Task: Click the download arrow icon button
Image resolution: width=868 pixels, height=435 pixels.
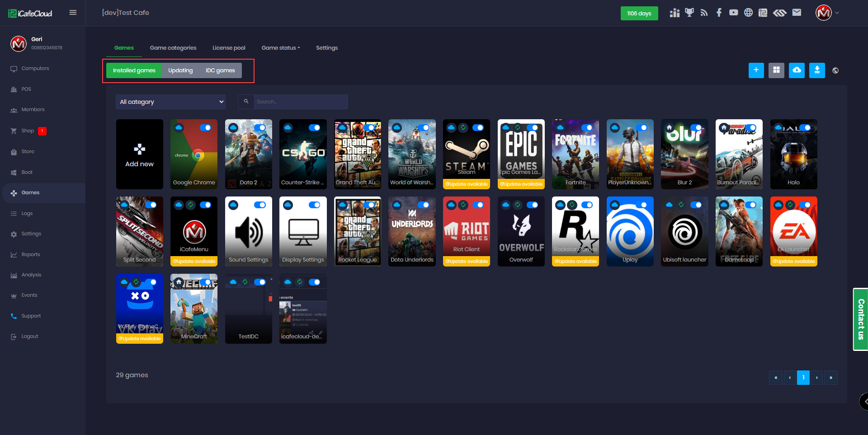Action: click(817, 70)
